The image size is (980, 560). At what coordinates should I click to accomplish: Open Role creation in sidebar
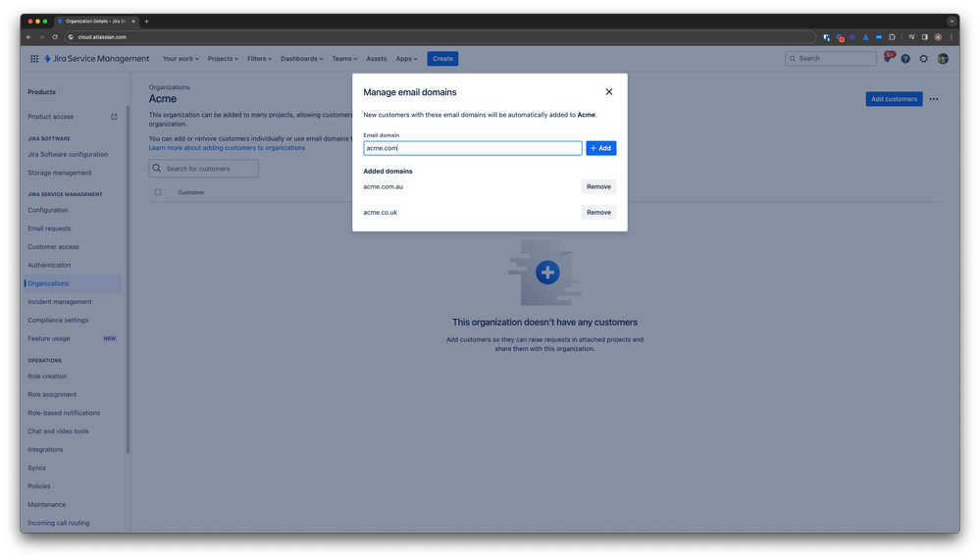click(47, 377)
